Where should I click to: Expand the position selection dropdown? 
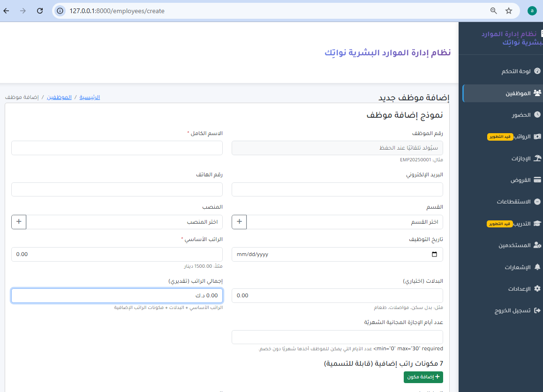[124, 222]
